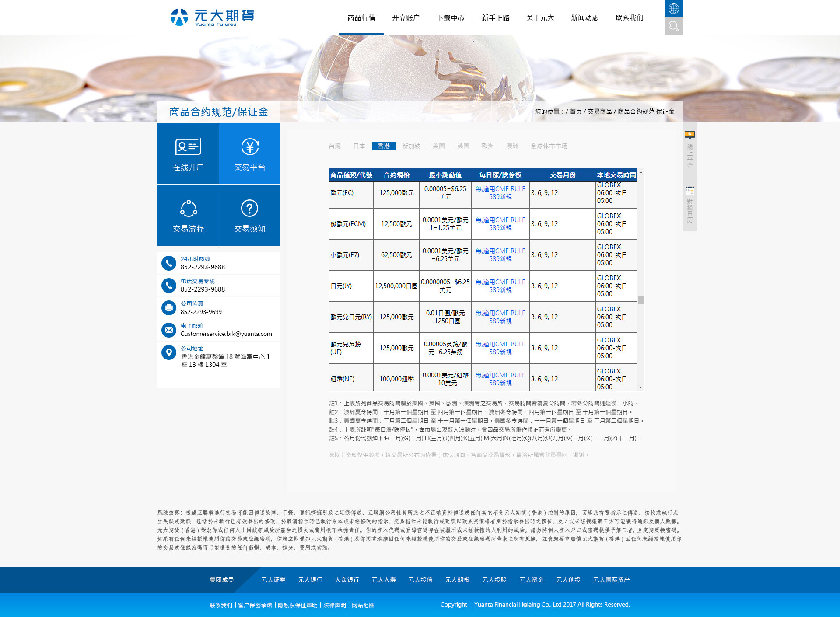Click the 首页 breadcrumb link
The image size is (840, 617).
coord(575,112)
